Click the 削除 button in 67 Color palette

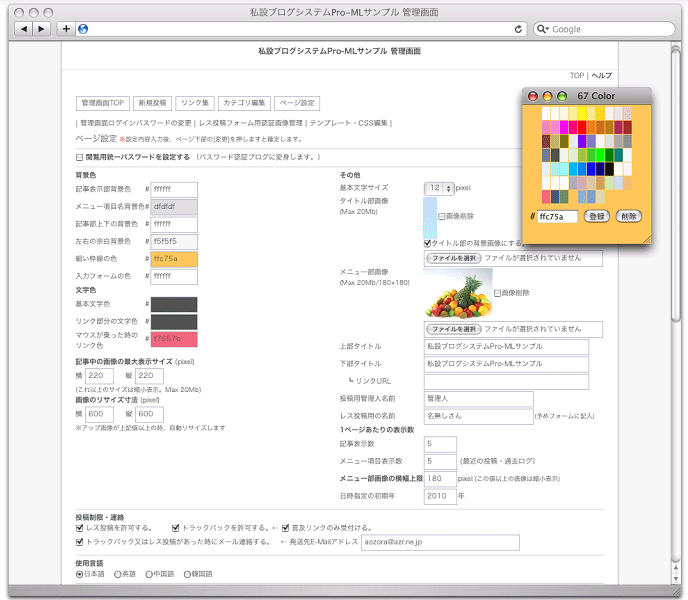[x=628, y=216]
